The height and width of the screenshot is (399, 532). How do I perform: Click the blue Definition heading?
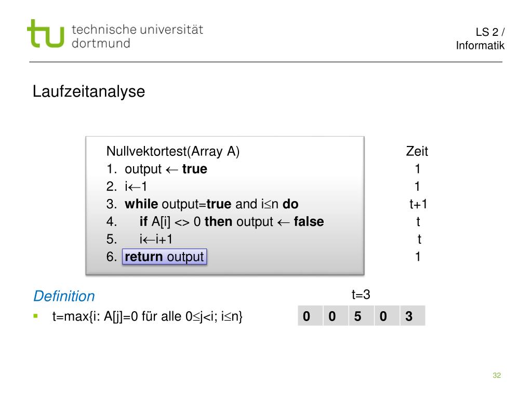[64, 296]
